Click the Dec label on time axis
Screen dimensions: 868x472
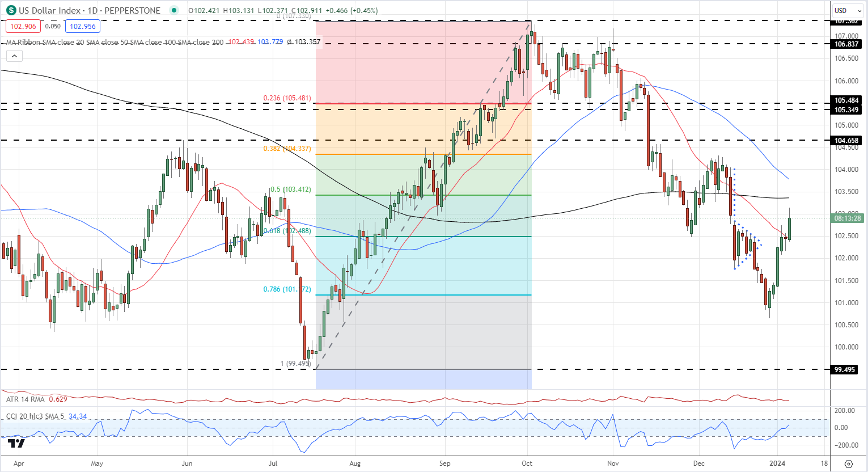pos(699,463)
